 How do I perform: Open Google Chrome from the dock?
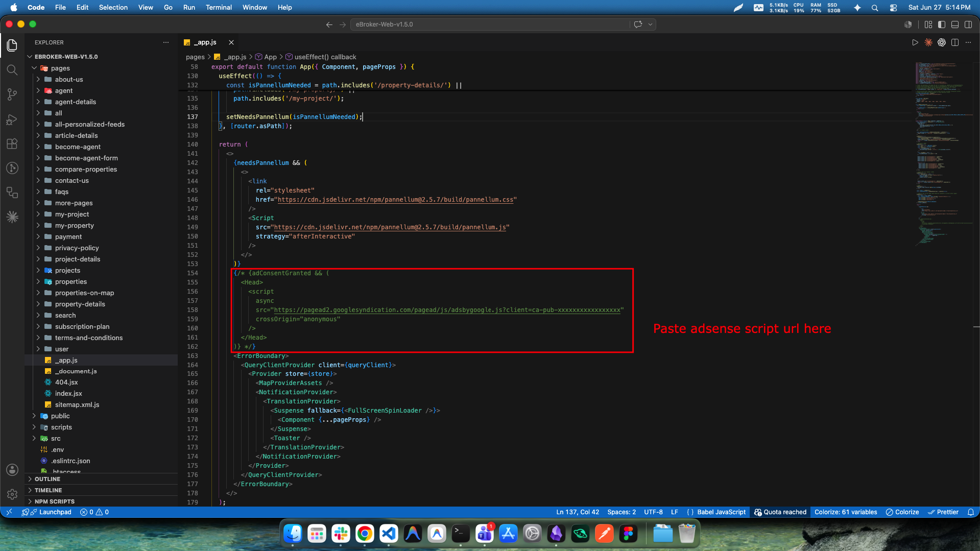(365, 534)
